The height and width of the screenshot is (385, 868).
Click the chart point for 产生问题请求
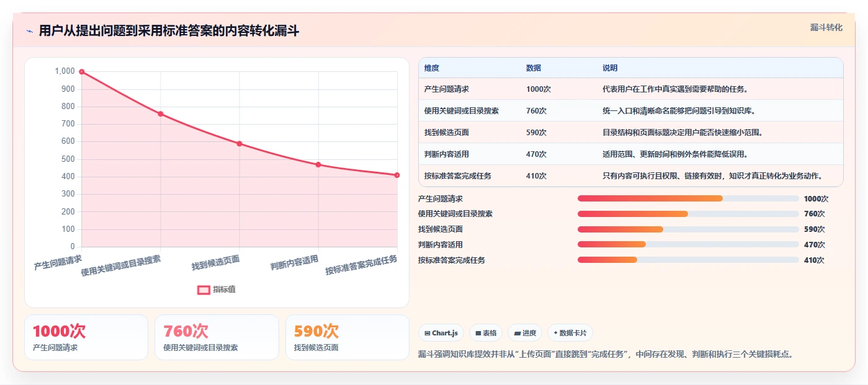[81, 72]
